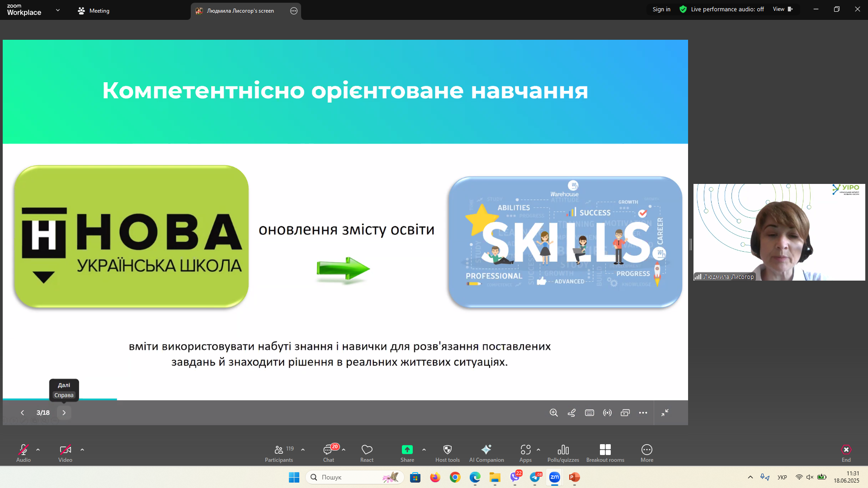Exit full screen with collapse arrows icon

pyautogui.click(x=665, y=413)
